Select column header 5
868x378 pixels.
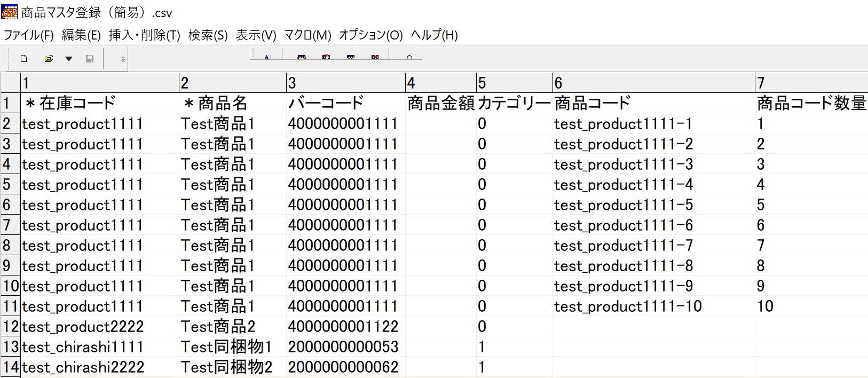515,83
